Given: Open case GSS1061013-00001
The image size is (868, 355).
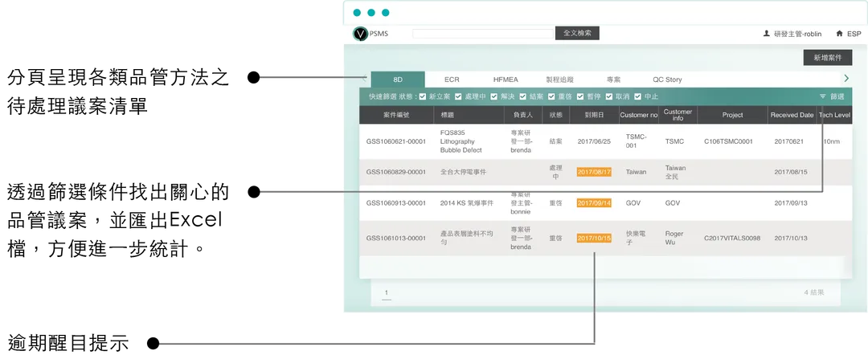Looking at the screenshot, I should (x=395, y=239).
